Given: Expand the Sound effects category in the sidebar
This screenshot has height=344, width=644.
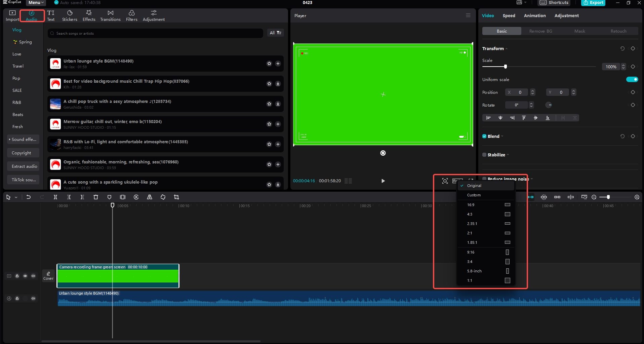Looking at the screenshot, I should (23, 139).
